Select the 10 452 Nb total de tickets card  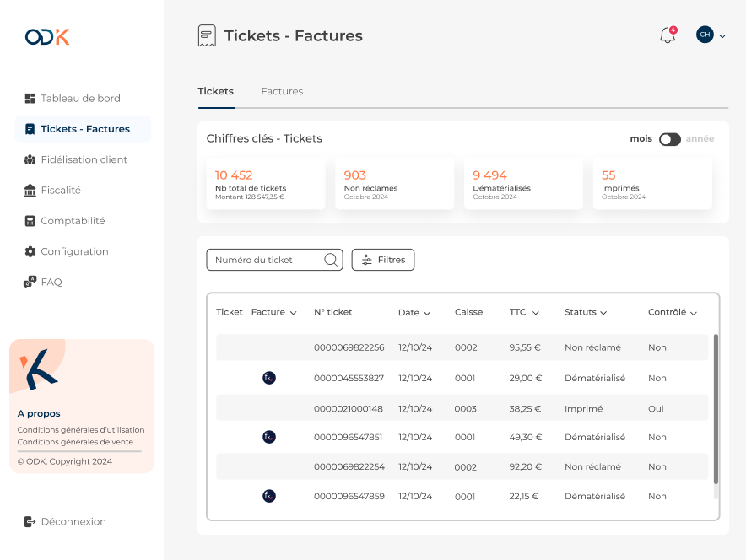266,184
